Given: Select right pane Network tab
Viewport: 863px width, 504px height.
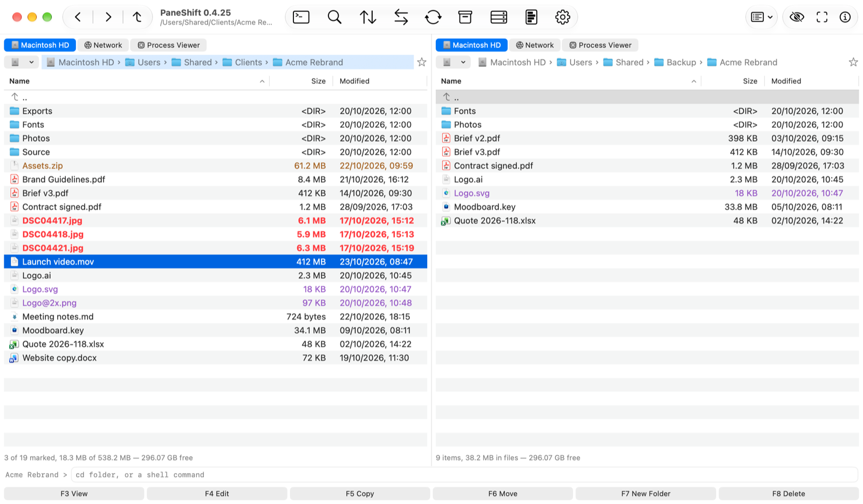Looking at the screenshot, I should coord(535,45).
